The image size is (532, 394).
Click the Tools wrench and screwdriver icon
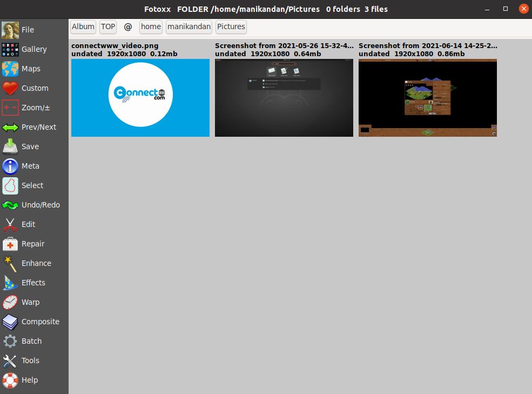coord(10,360)
